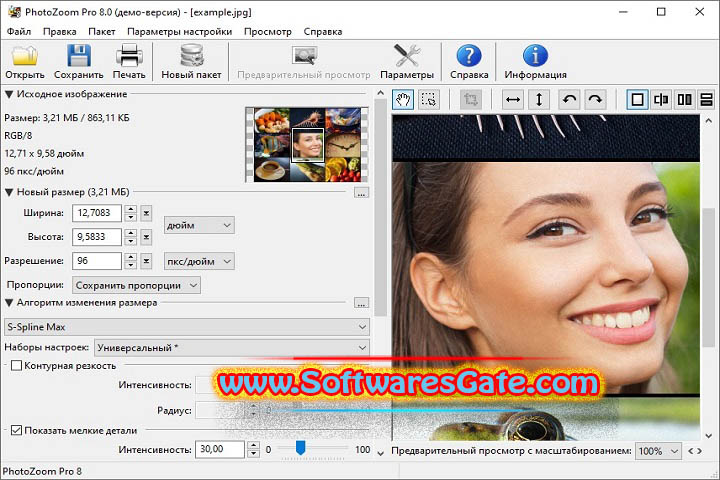Click the left panel scroll-down arrow
This screenshot has width=720, height=480.
[380, 453]
